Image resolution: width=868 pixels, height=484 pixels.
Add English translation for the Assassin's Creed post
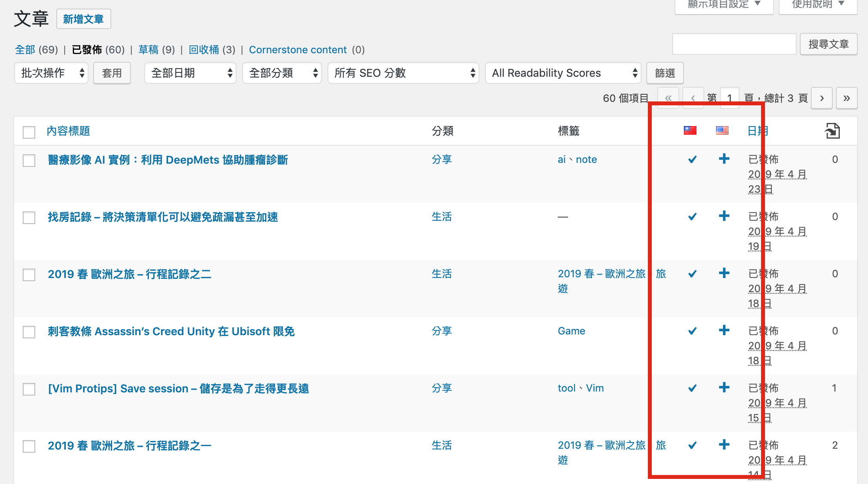pyautogui.click(x=724, y=330)
